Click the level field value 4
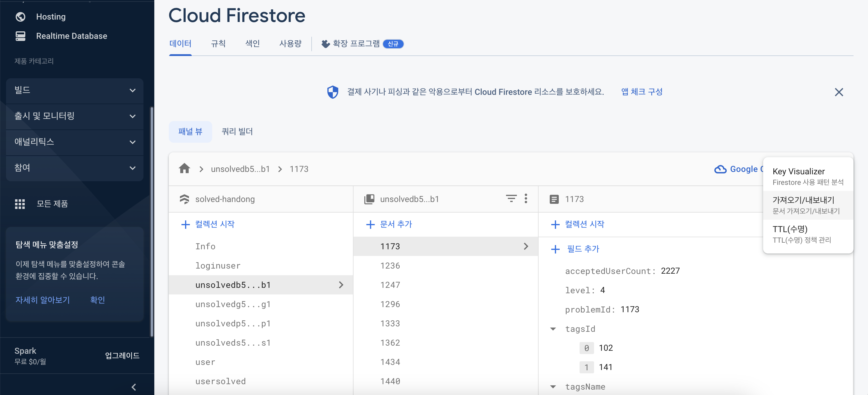This screenshot has width=868, height=395. [602, 290]
